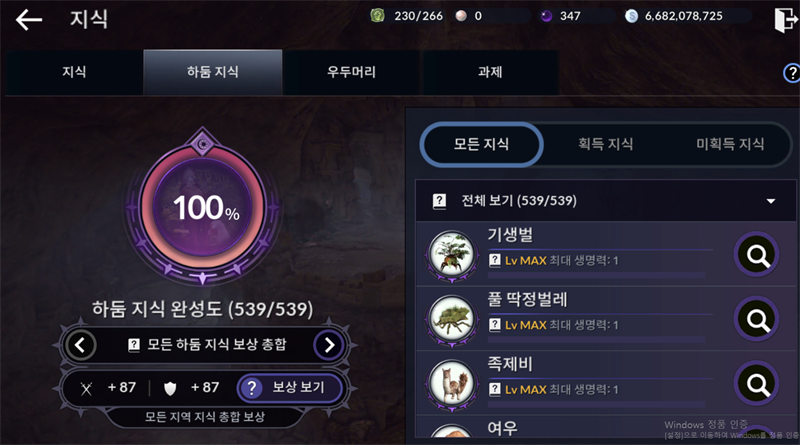Select the 모든 지식 filter
The width and height of the screenshot is (800, 445).
pyautogui.click(x=481, y=144)
